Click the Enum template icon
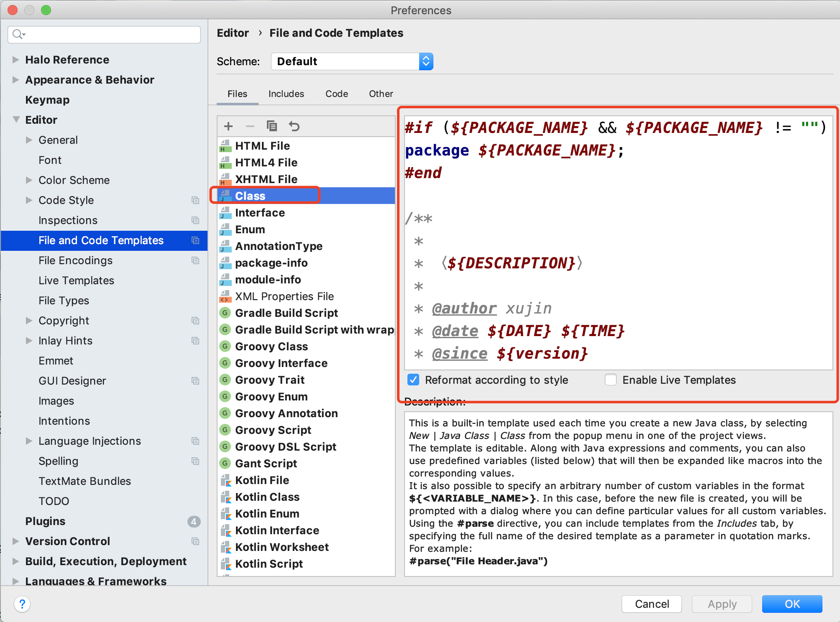The image size is (840, 622). click(x=225, y=229)
